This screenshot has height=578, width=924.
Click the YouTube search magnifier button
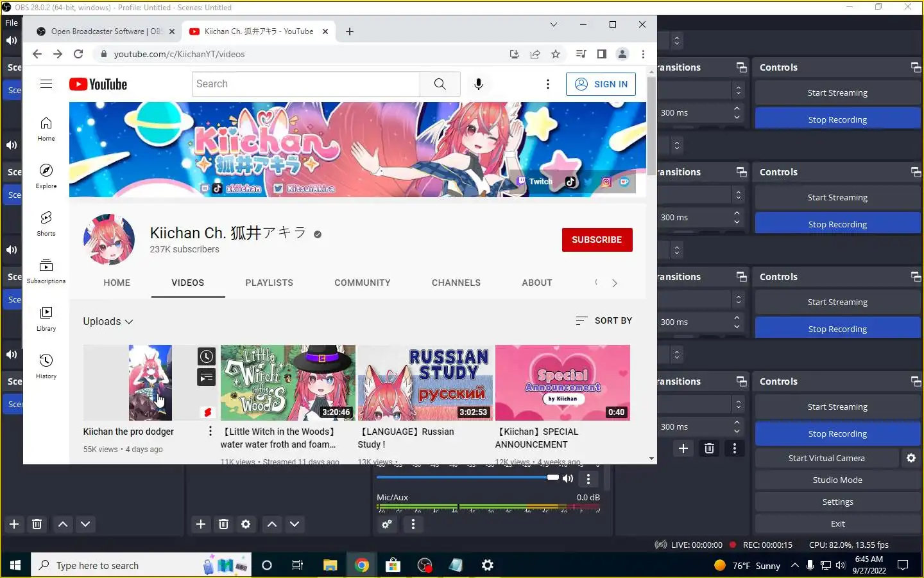(x=440, y=84)
